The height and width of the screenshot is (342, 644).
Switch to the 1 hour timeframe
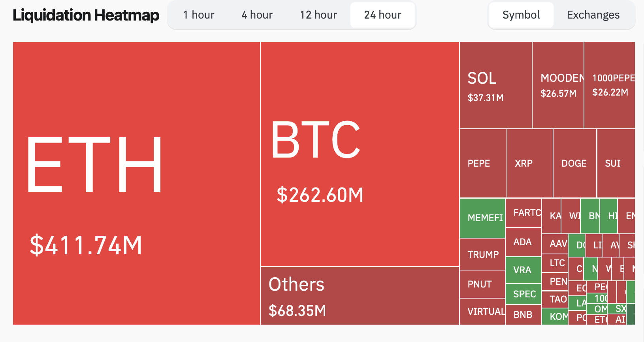(x=199, y=15)
